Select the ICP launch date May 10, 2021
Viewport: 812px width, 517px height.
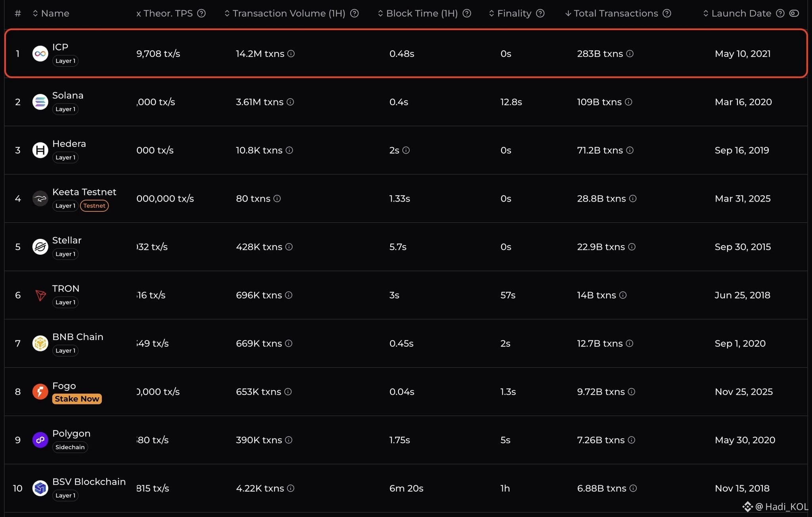pyautogui.click(x=743, y=54)
